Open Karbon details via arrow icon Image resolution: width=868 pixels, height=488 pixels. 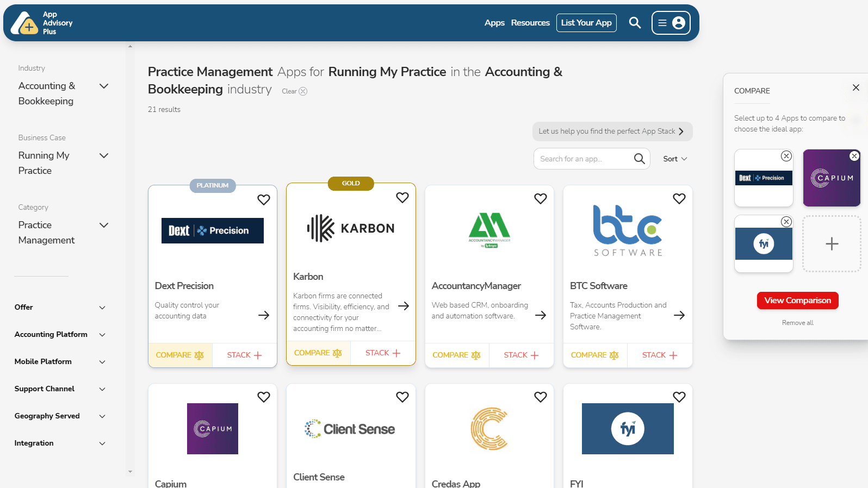[x=404, y=306]
